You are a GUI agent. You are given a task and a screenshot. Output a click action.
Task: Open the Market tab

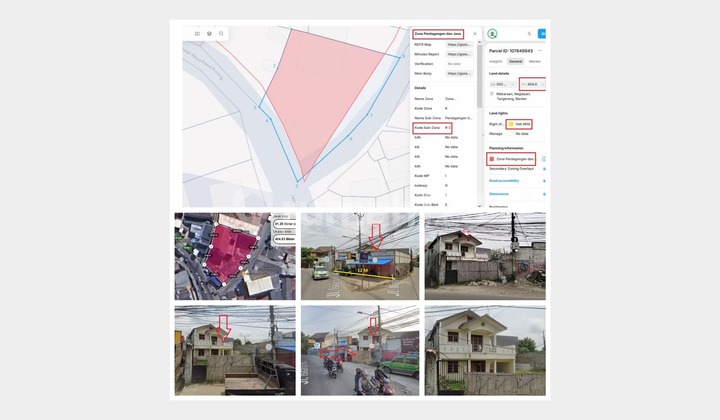coord(535,62)
